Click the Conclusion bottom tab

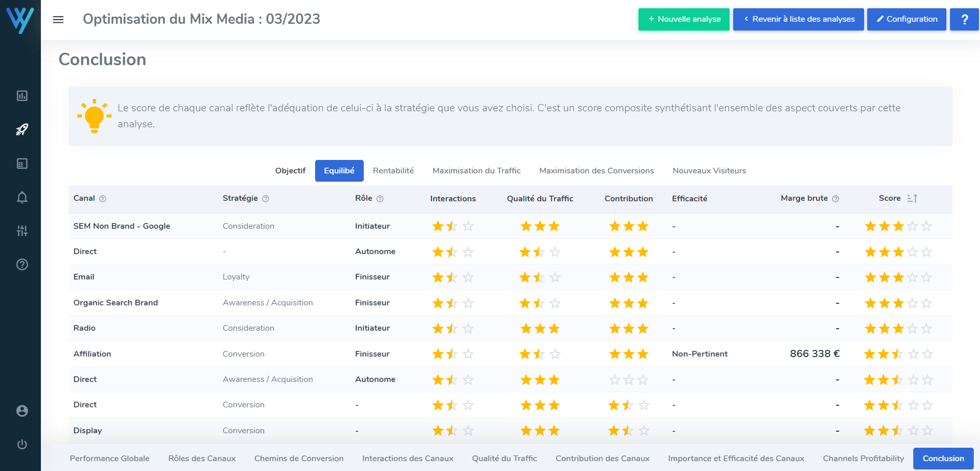pos(943,459)
